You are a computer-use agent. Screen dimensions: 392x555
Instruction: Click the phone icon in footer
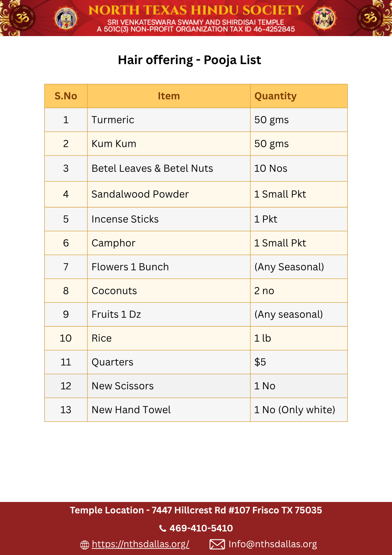point(163,528)
